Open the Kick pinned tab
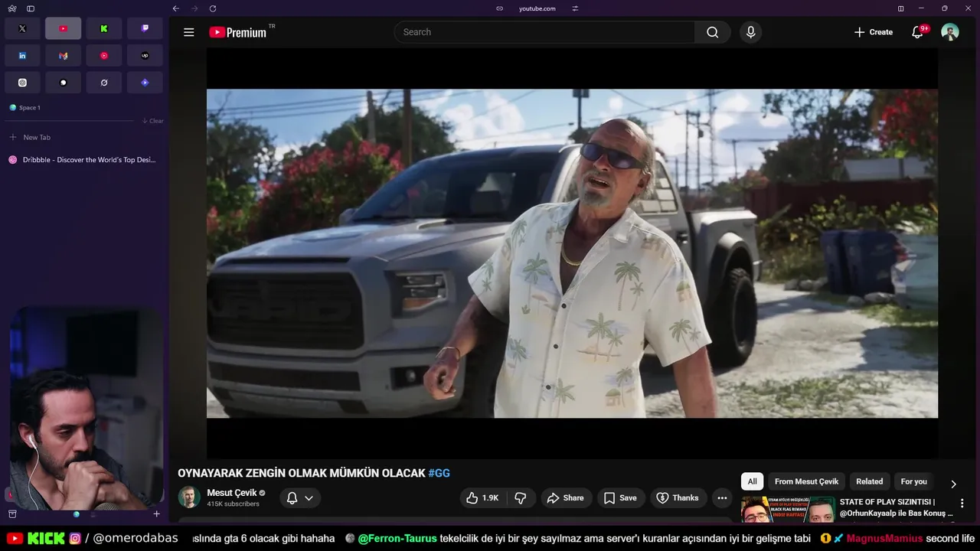 [x=104, y=28]
